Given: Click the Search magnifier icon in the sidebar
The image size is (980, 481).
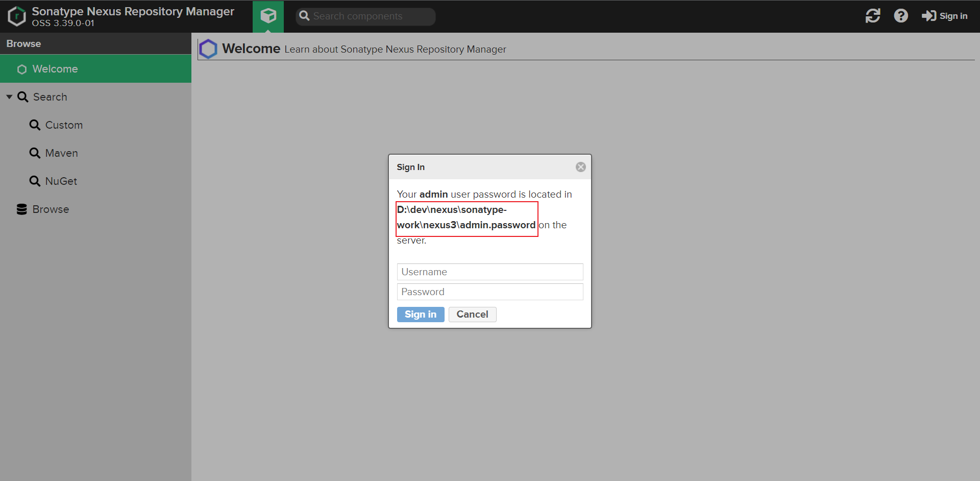Looking at the screenshot, I should coord(23,97).
